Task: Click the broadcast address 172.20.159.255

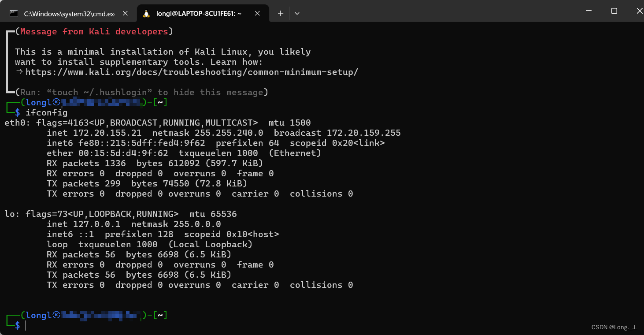Action: pyautogui.click(x=363, y=133)
